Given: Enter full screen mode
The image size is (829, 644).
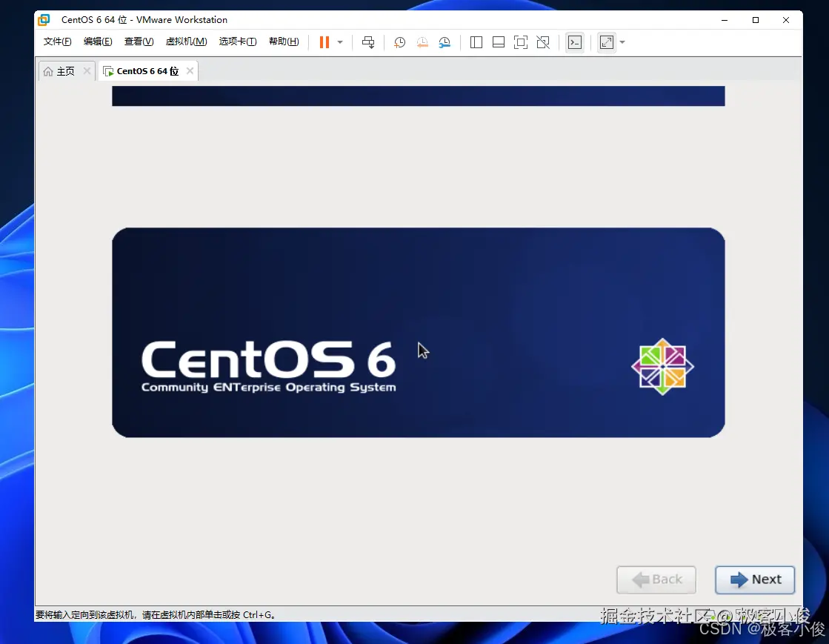Looking at the screenshot, I should click(521, 42).
